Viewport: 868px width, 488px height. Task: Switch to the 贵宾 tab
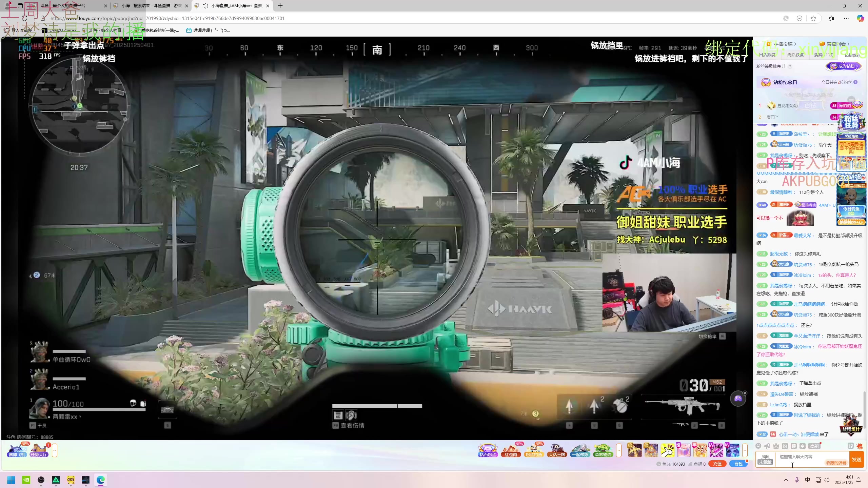coord(823,55)
